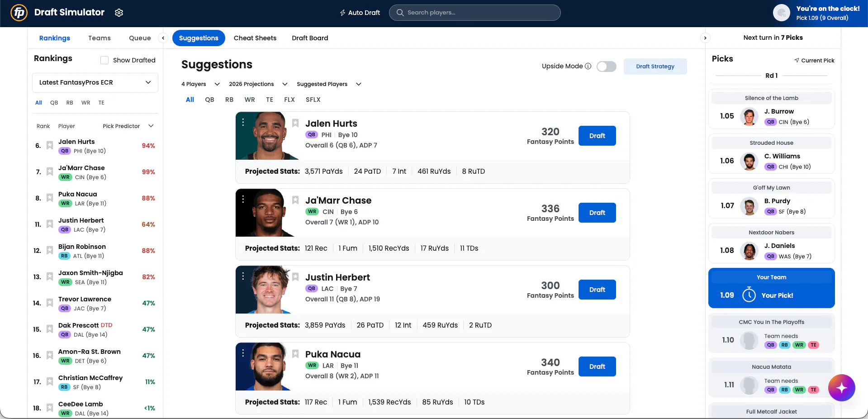Screen dimensions: 868x419
Task: Flag Puka Nacua in rankings list
Action: [x=50, y=198]
